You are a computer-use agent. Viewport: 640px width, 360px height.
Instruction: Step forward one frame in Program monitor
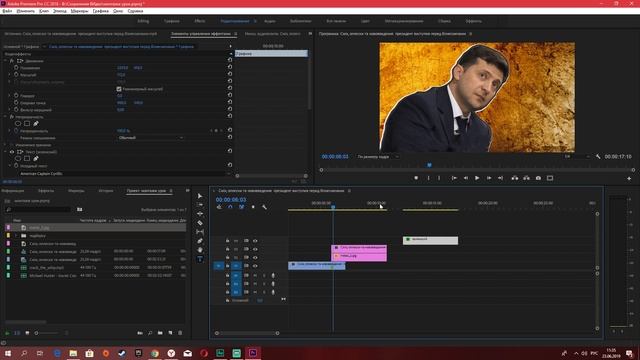coord(489,178)
